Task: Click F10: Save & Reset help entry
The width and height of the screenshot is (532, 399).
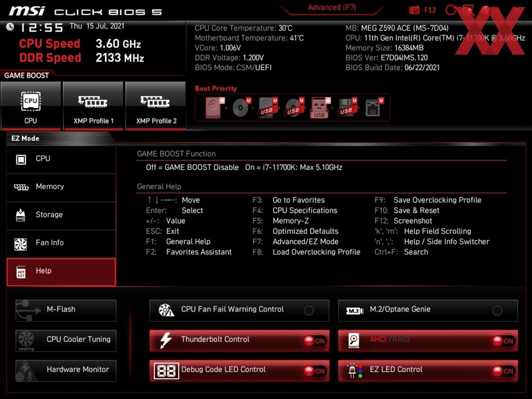Action: coord(407,210)
